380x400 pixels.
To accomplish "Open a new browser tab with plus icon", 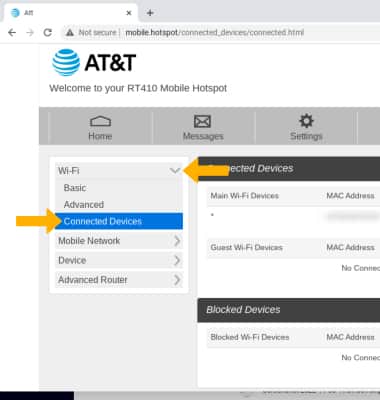I will click(150, 13).
